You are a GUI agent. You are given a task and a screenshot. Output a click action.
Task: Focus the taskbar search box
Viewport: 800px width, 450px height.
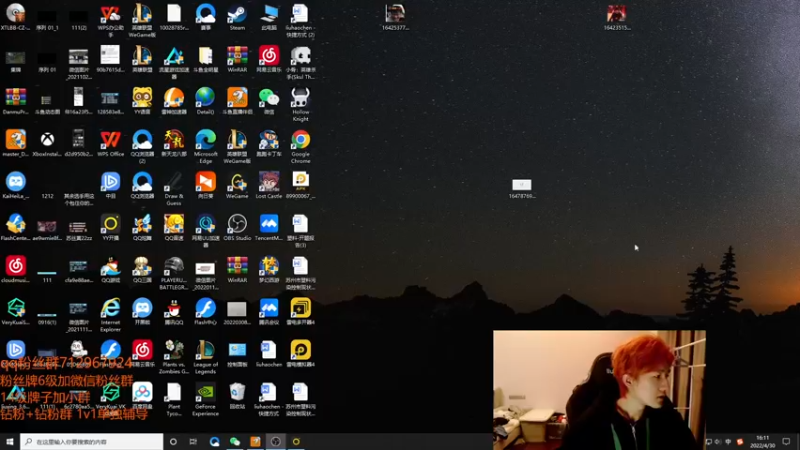(92, 441)
